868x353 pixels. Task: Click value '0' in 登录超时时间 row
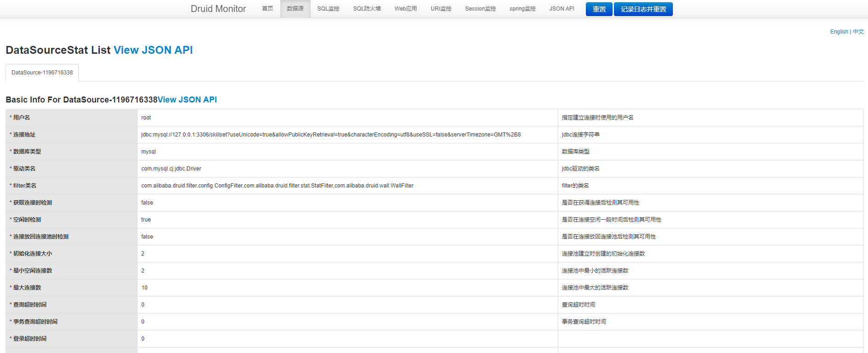[x=143, y=339]
